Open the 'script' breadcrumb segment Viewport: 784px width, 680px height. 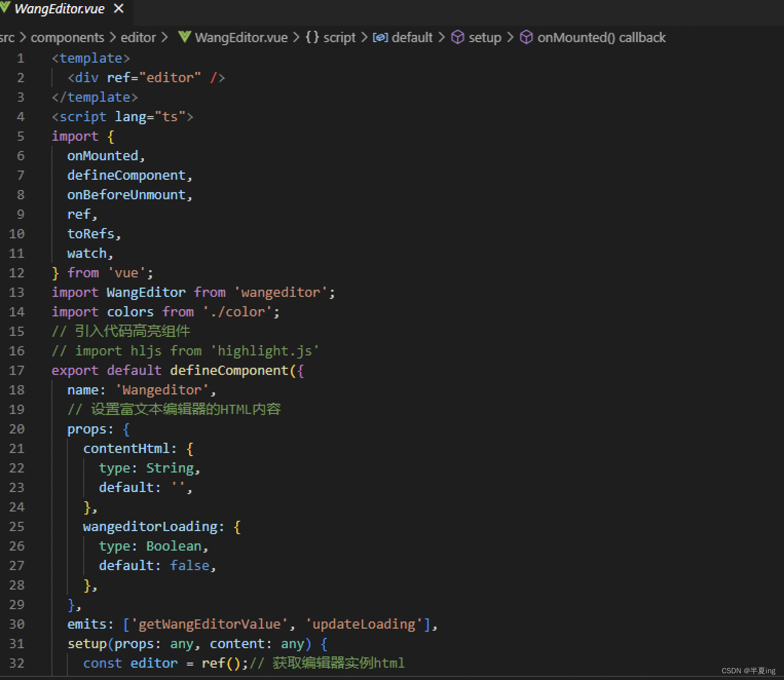pos(339,37)
